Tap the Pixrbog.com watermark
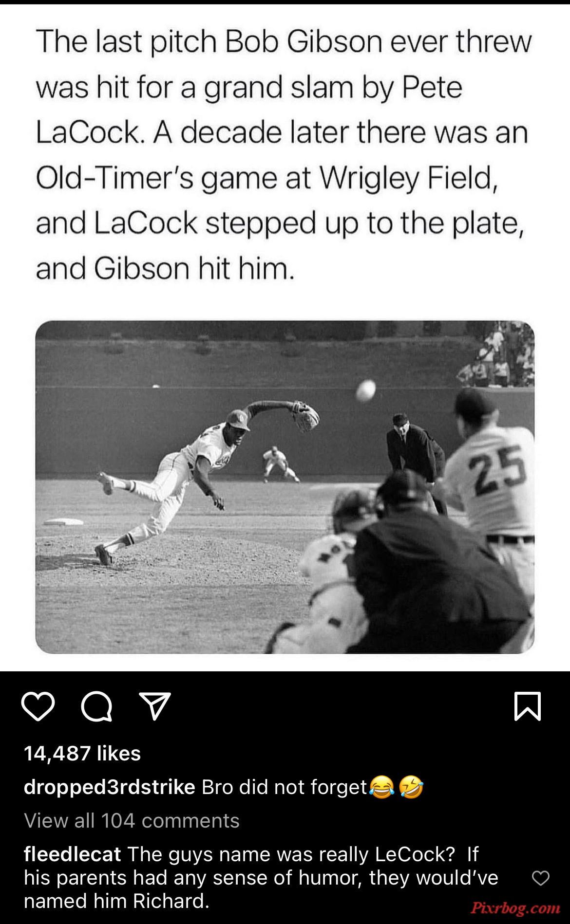The width and height of the screenshot is (570, 924). pos(515,907)
